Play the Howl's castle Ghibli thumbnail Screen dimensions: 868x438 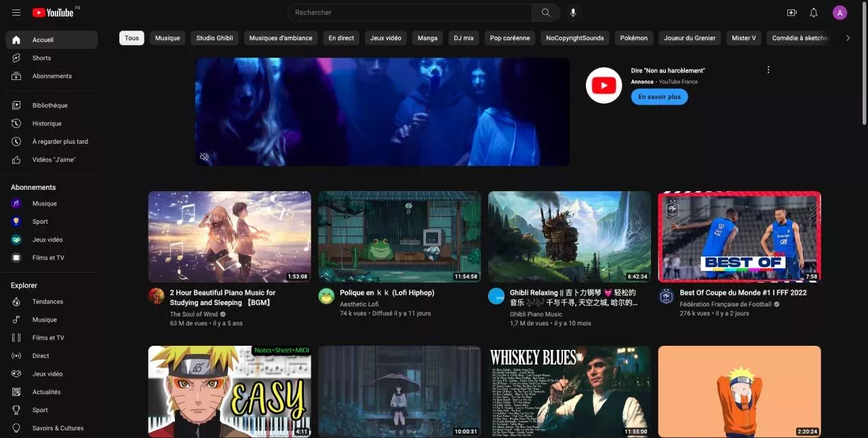coord(570,237)
